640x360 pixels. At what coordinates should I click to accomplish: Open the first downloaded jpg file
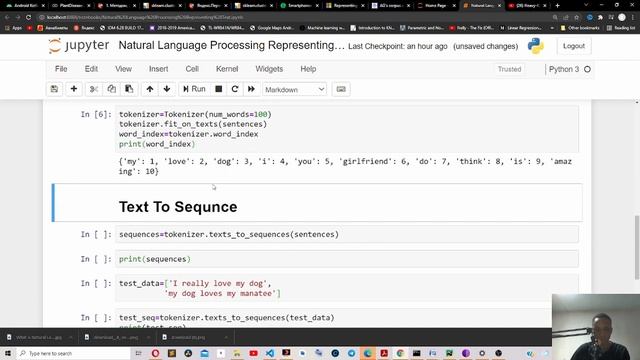click(x=39, y=337)
